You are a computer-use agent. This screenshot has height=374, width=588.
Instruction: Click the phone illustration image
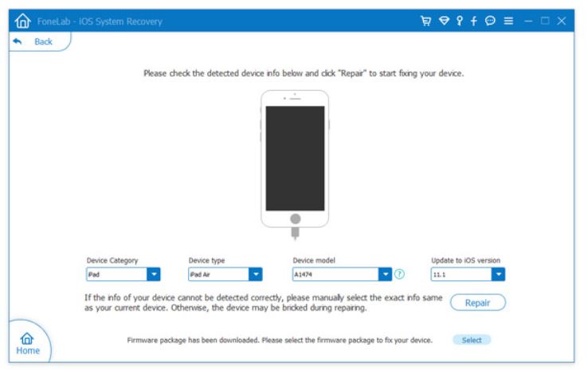[295, 164]
